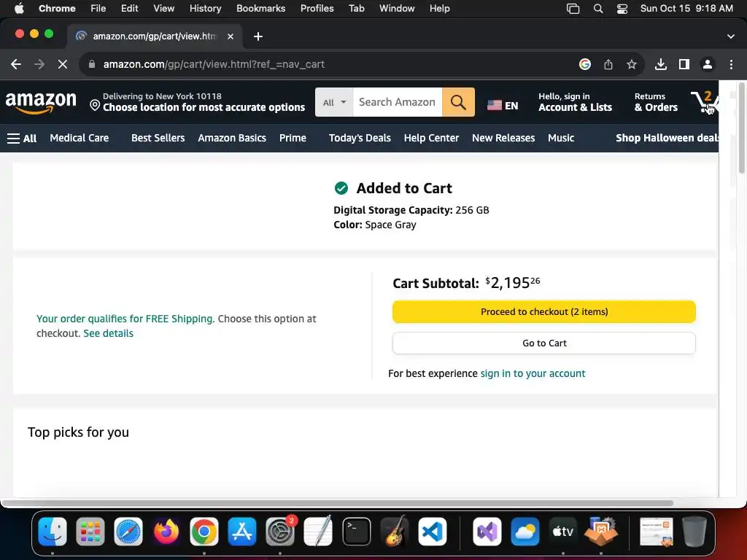Open GarageBand from the dock
Viewport: 747px width, 560px height.
pyautogui.click(x=395, y=532)
